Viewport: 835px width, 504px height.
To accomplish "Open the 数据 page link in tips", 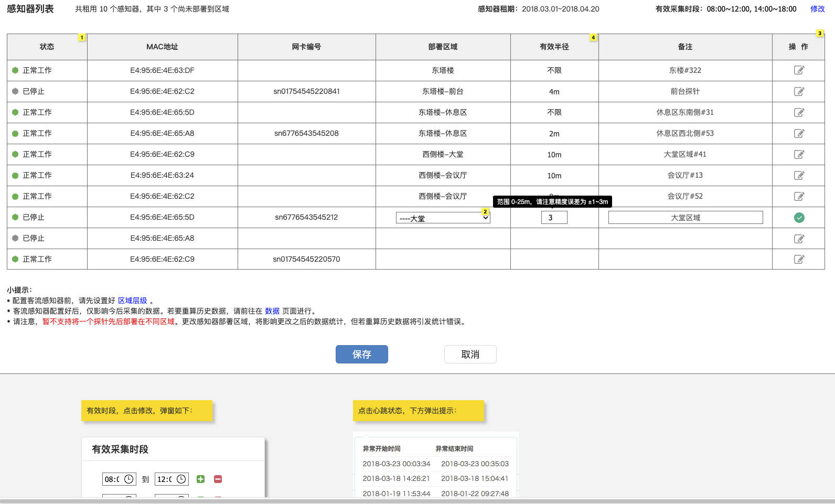I will click(272, 311).
